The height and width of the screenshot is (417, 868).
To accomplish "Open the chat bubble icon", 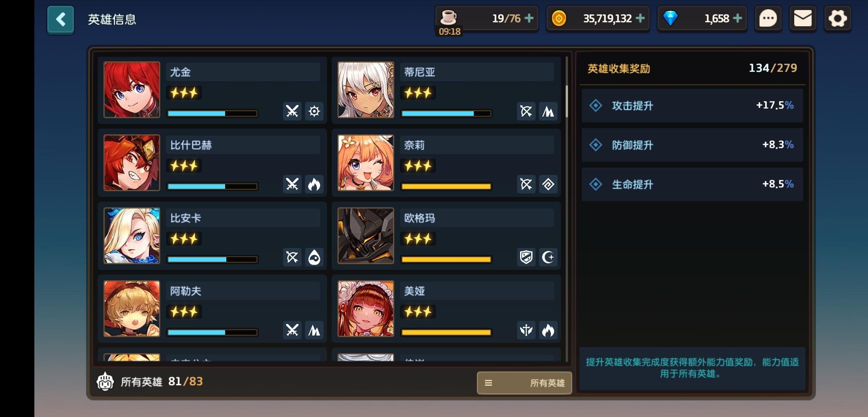I will tap(768, 19).
